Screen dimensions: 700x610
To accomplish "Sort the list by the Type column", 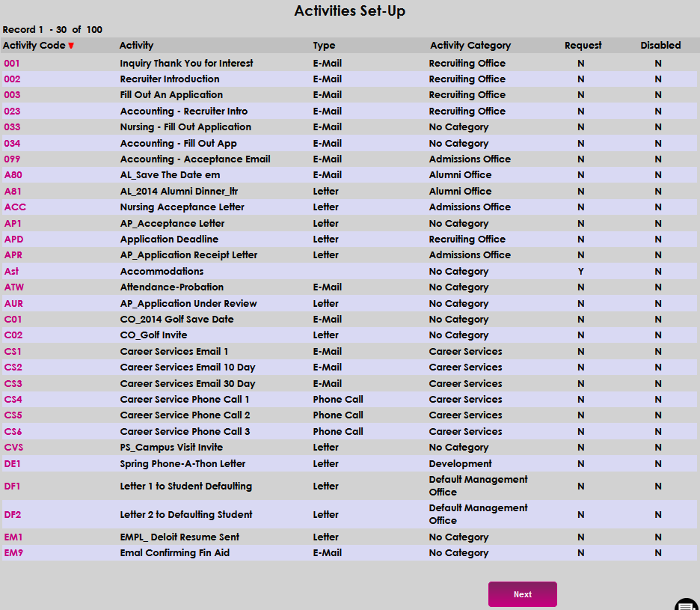I will [324, 45].
